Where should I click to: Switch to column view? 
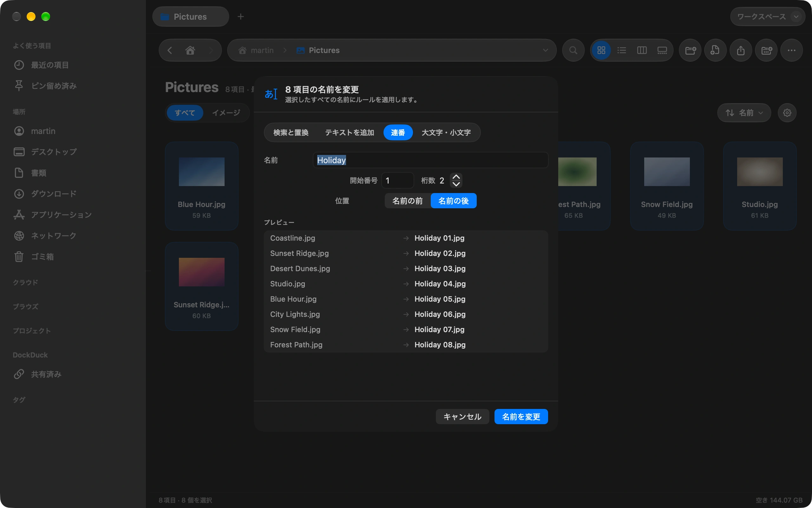[x=642, y=50]
